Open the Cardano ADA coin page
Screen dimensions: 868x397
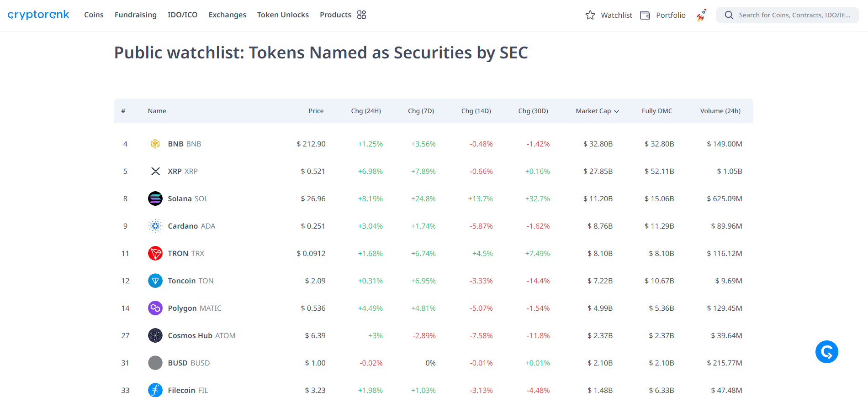click(191, 226)
